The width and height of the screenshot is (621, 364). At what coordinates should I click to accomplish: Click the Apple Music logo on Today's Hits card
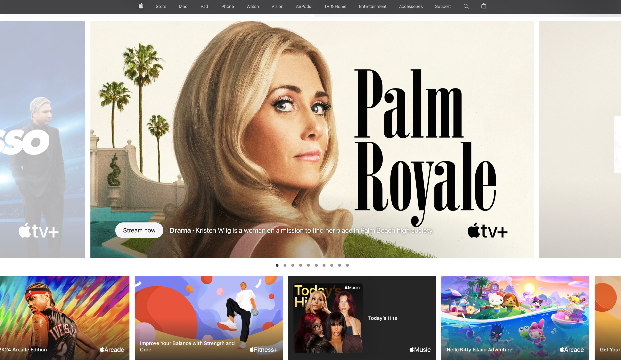(x=420, y=349)
